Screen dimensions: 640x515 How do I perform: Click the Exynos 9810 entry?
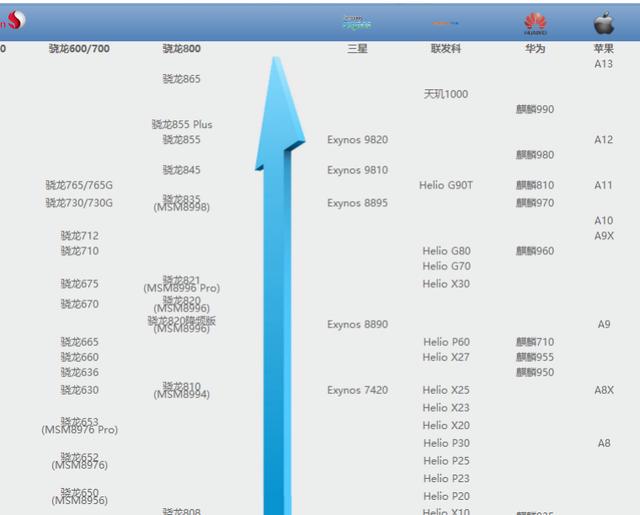point(358,170)
